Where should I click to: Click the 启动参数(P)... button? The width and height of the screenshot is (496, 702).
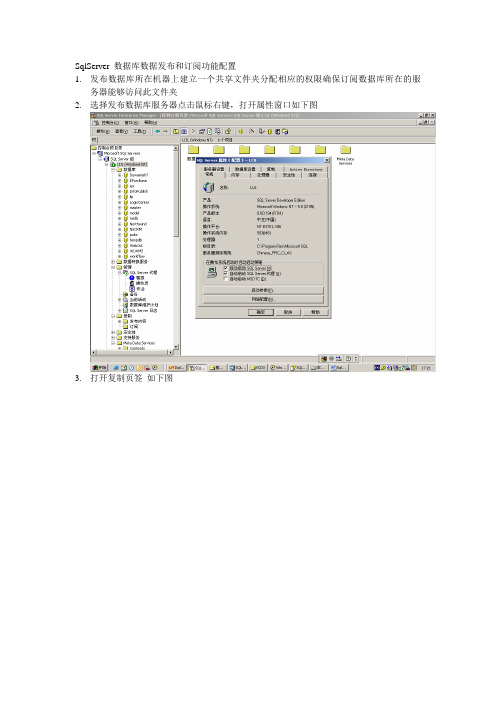263,290
